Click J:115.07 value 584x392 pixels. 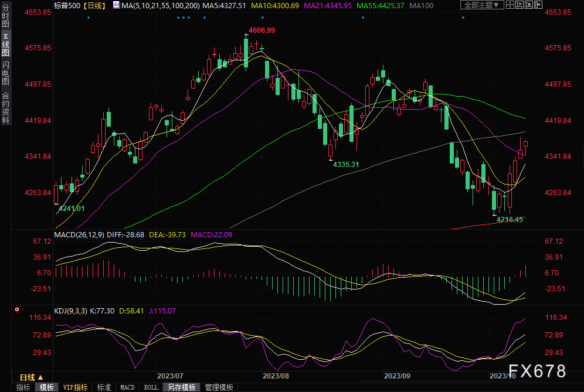coord(162,311)
